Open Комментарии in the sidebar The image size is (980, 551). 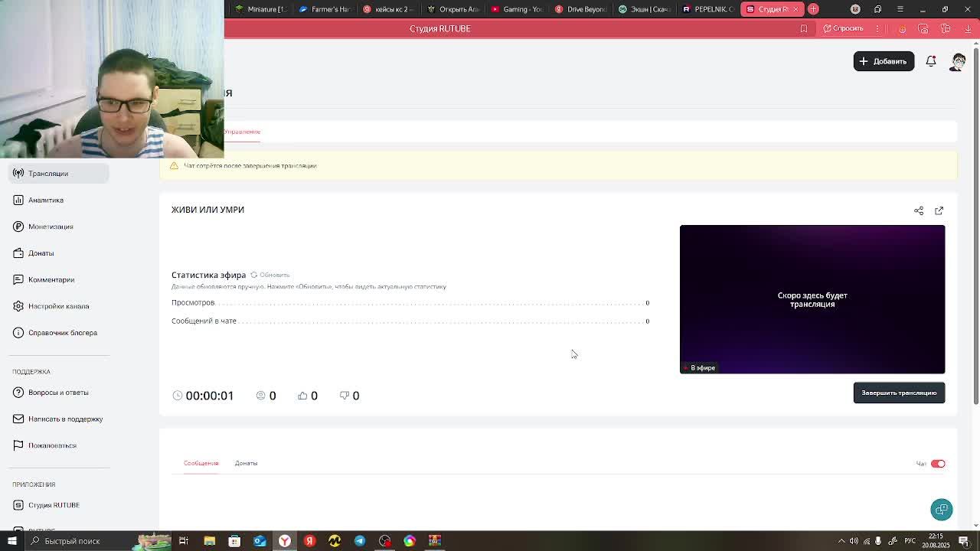click(51, 279)
